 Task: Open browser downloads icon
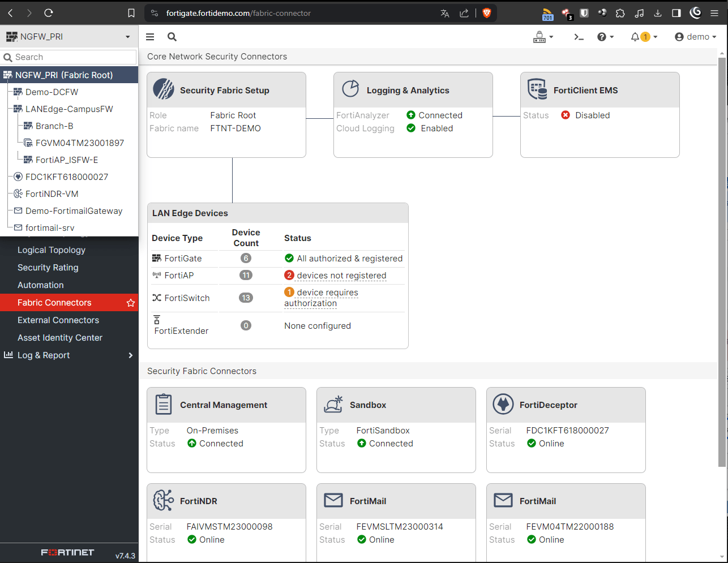pos(658,13)
